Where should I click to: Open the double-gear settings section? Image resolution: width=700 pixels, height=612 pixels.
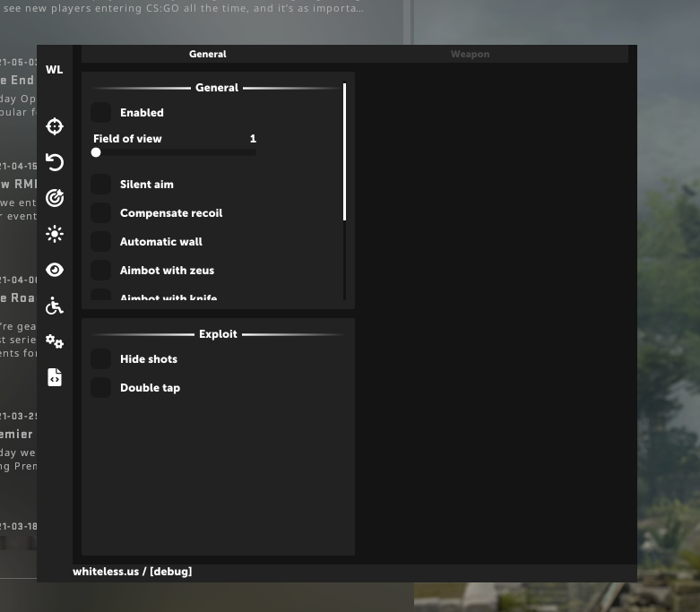(x=55, y=341)
